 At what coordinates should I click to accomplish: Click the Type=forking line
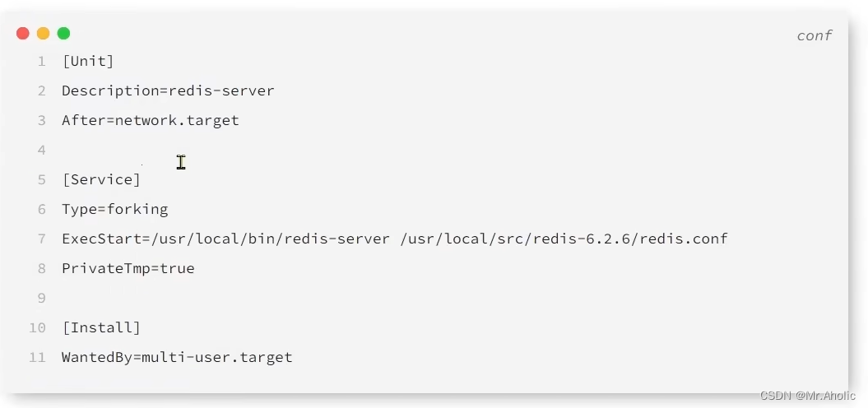(x=114, y=209)
